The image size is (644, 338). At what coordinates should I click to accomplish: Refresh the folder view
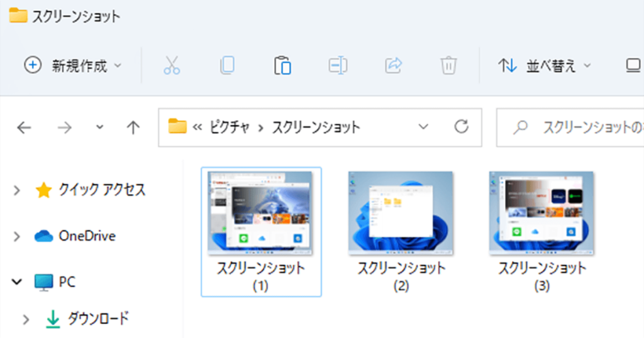tap(461, 127)
